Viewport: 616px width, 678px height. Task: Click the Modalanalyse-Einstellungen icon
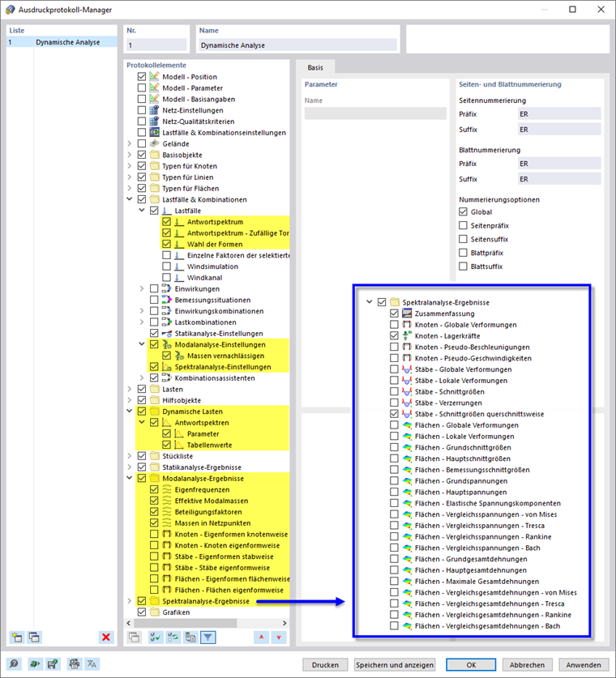point(167,344)
